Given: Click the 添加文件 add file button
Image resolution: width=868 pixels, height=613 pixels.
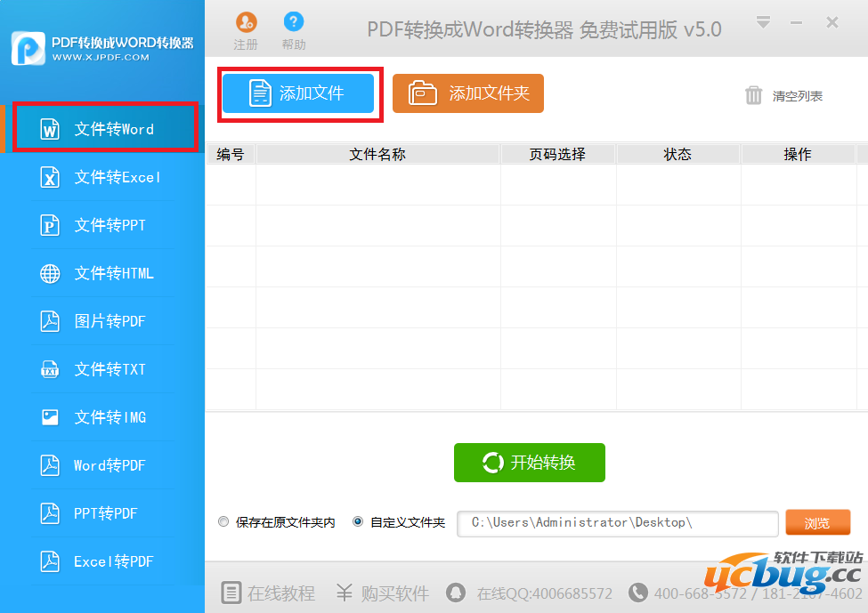Looking at the screenshot, I should click(x=299, y=93).
